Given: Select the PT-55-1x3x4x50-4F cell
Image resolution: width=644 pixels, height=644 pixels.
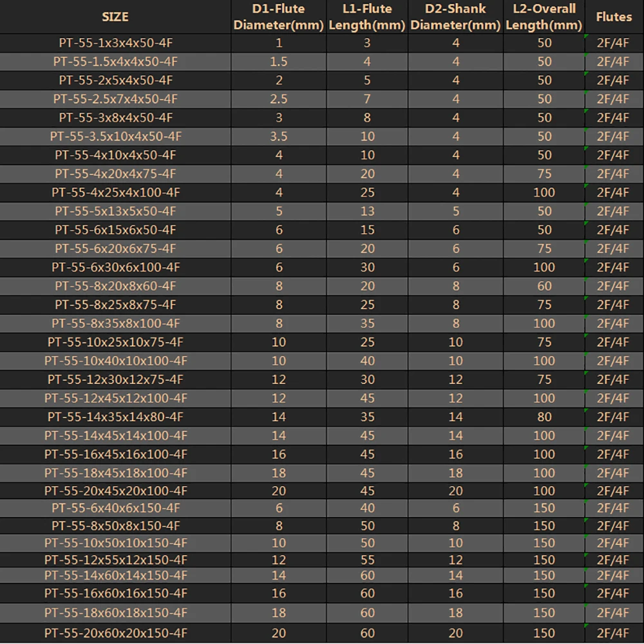Looking at the screenshot, I should 115,43.
